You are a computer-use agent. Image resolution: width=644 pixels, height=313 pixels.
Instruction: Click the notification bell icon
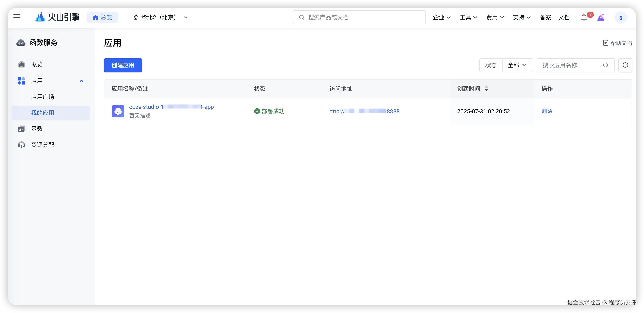click(x=584, y=18)
